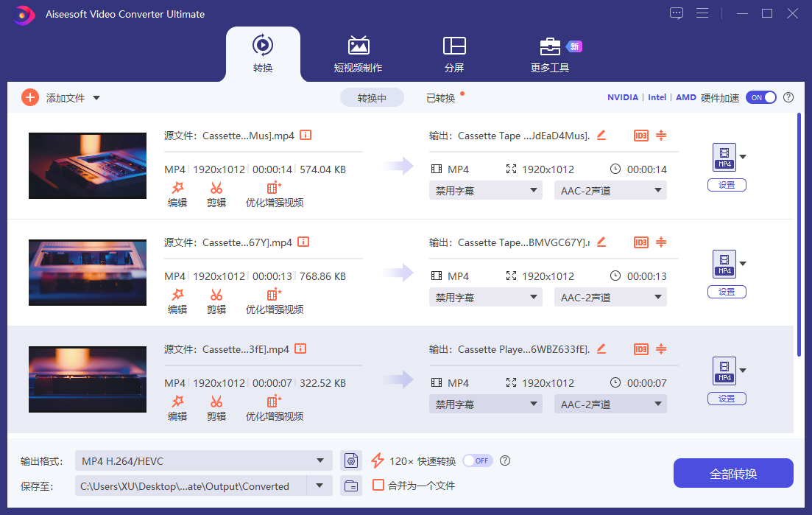This screenshot has height=515, width=812.
Task: Click 优化增强视频 icon on third video
Action: 274,402
